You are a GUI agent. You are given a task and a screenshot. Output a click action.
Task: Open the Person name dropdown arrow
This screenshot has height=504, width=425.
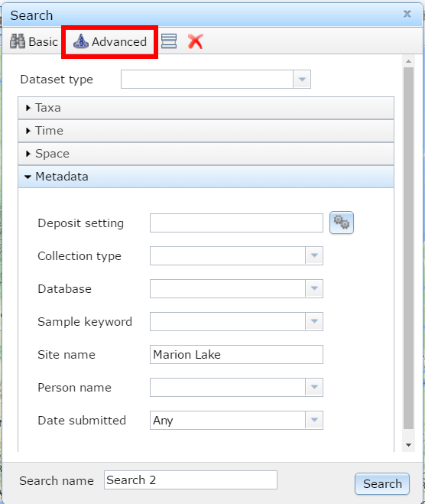click(x=314, y=387)
